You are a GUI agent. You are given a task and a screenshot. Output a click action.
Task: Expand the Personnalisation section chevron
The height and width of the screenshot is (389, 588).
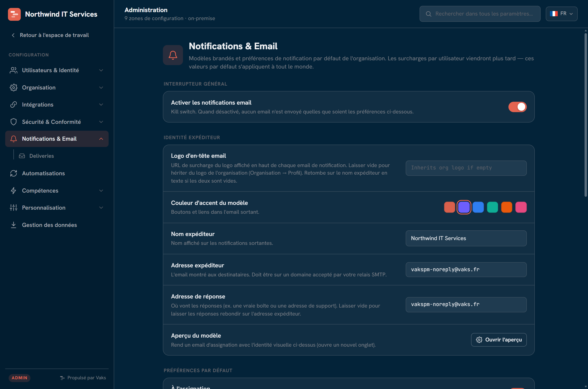(101, 208)
